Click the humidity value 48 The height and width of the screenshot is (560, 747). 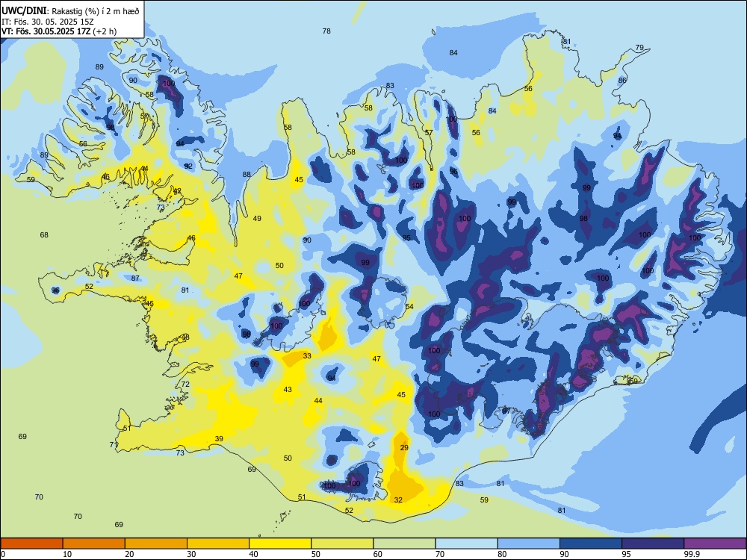point(185,337)
